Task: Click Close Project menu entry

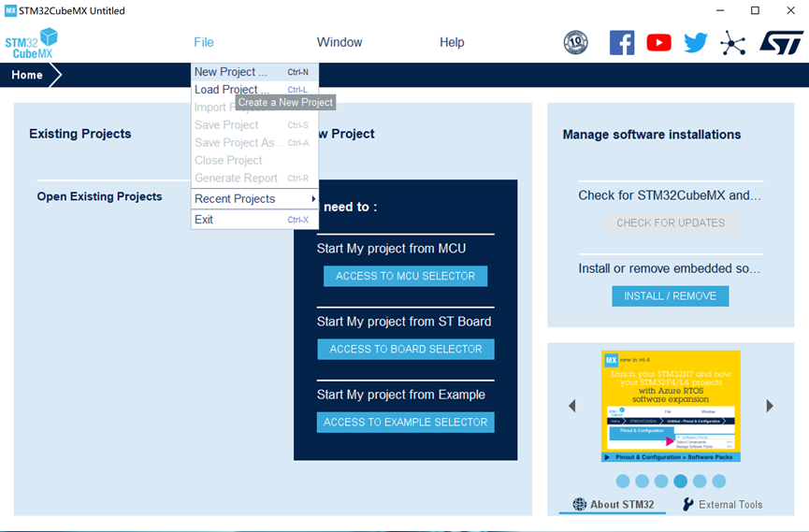Action: pos(255,160)
